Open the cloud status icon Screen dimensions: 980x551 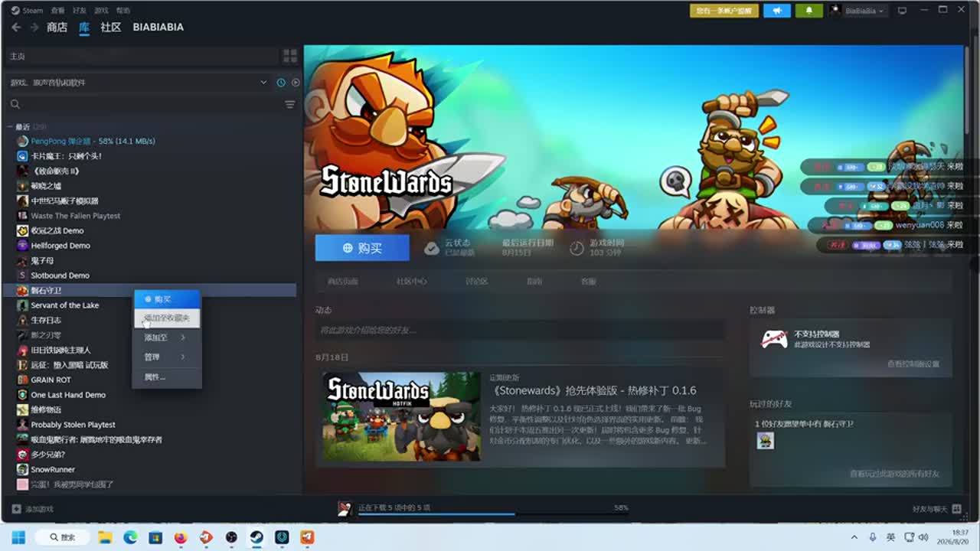432,248
